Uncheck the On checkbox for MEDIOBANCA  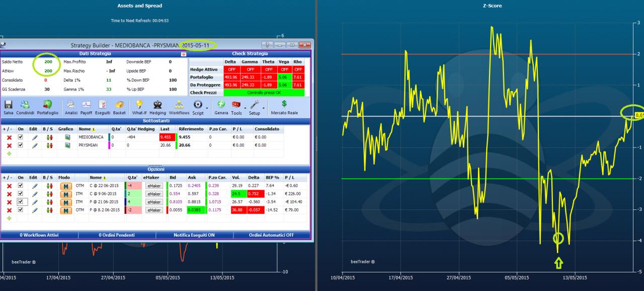(x=21, y=137)
